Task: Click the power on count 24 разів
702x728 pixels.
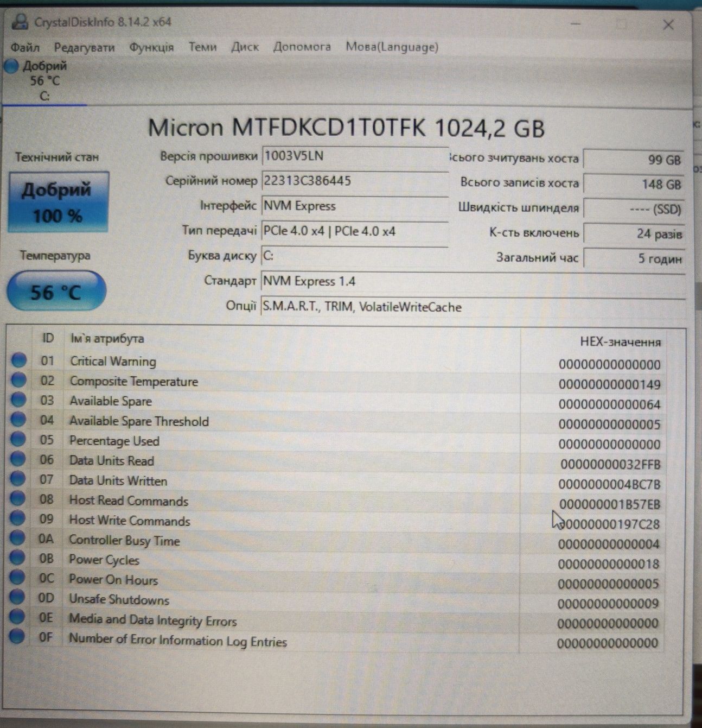Action: tap(634, 234)
